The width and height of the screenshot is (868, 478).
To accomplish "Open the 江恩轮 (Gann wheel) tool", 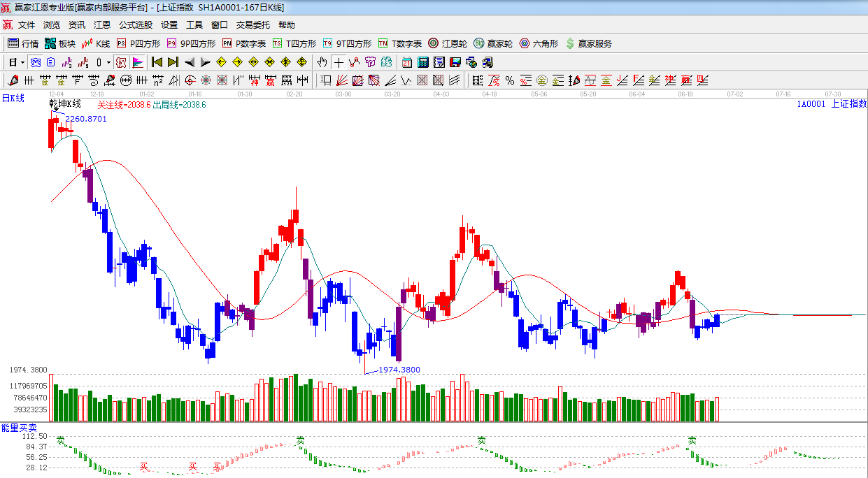I will click(448, 43).
